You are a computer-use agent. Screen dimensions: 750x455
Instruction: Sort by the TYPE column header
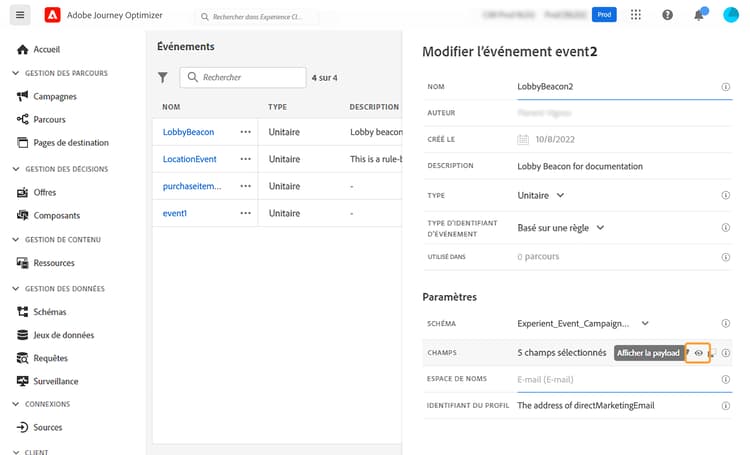pos(277,107)
